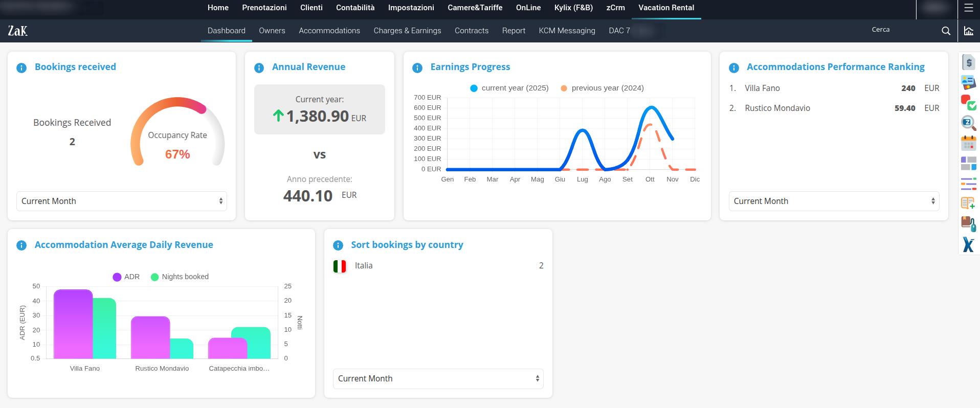Viewport: 980px width, 408px height.
Task: Click the search magnifier icon
Action: point(946,31)
